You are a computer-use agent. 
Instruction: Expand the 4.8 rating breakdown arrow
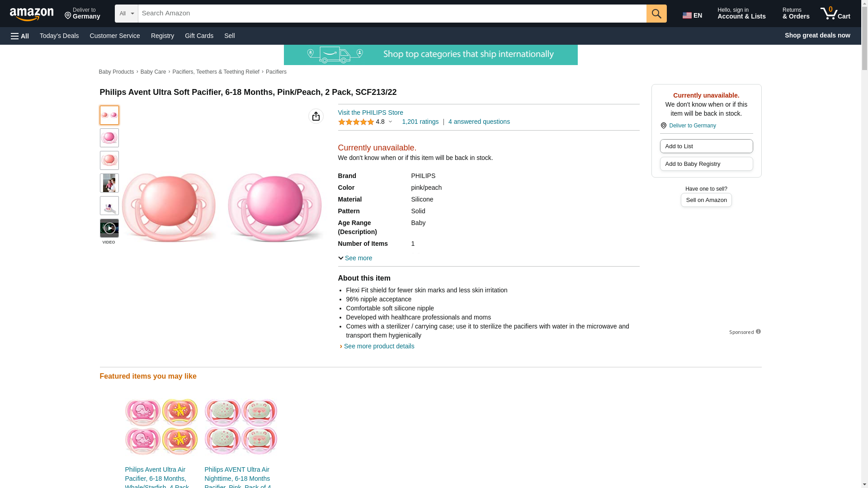coord(390,122)
